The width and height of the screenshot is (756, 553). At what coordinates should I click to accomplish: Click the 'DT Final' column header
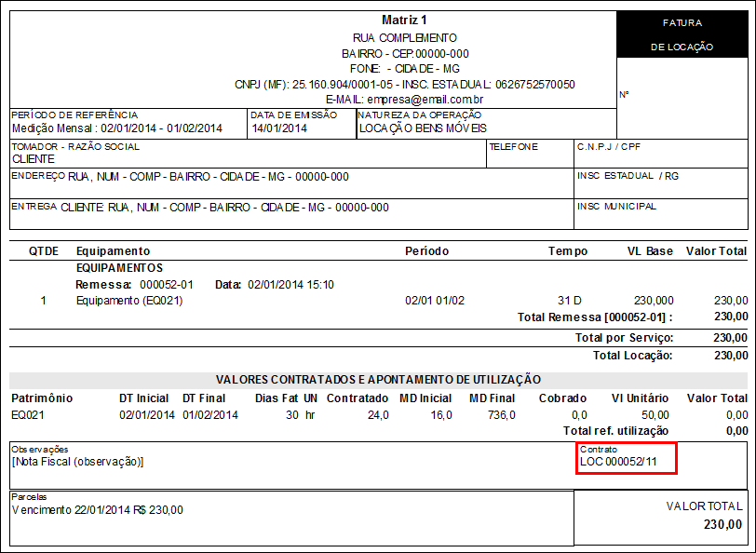(x=204, y=398)
